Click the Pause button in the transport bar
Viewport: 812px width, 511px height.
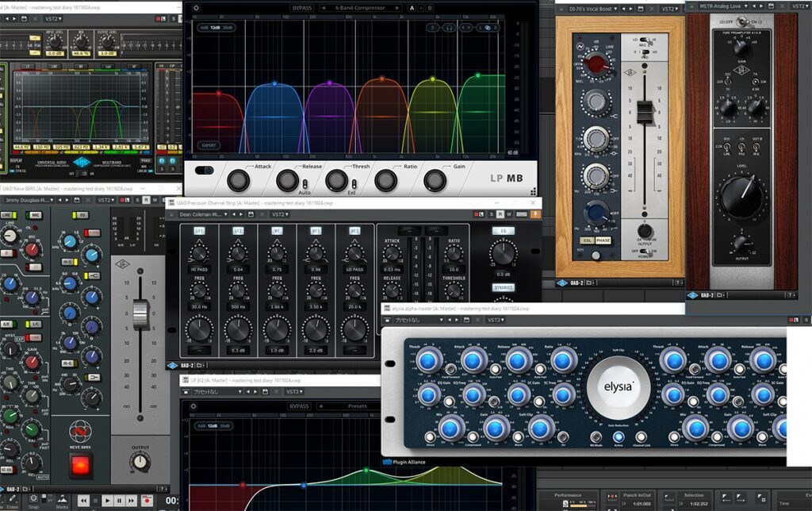119,500
